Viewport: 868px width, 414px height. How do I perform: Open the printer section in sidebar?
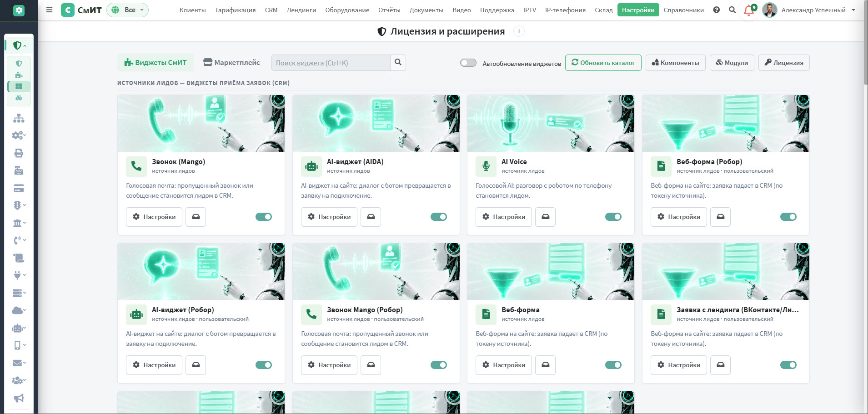(x=19, y=153)
